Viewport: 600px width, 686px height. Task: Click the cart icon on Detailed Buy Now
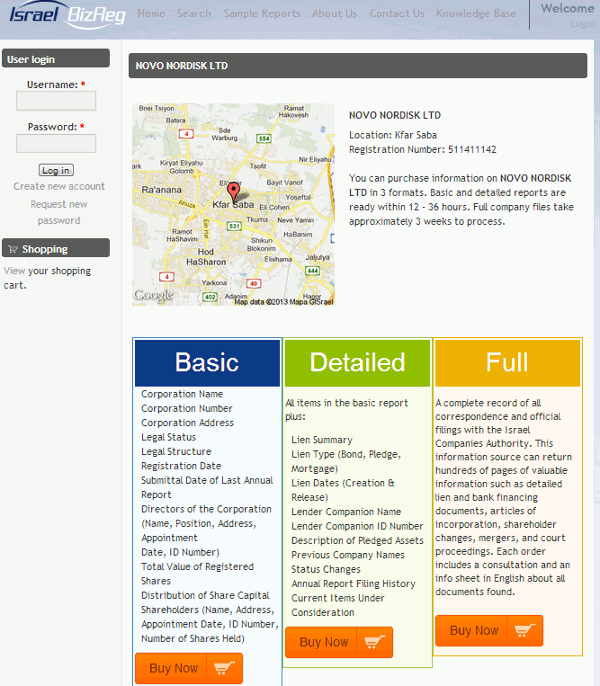click(x=374, y=642)
